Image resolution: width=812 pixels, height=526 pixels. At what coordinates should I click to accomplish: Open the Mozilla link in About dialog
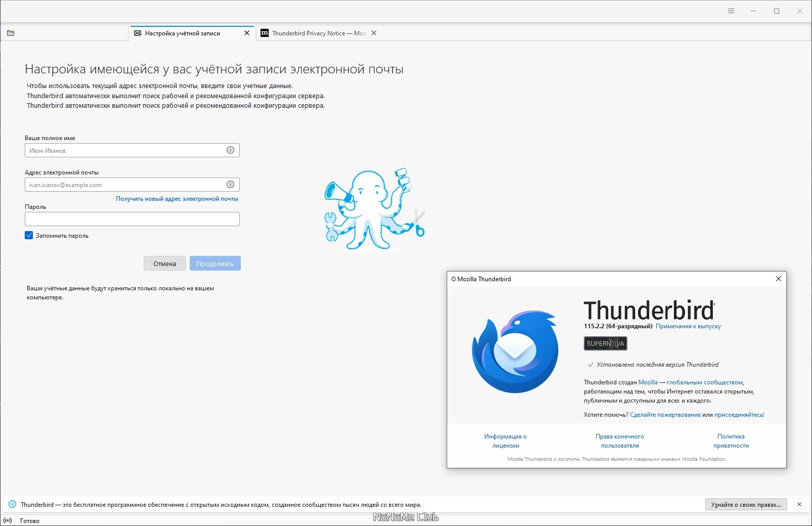[648, 382]
